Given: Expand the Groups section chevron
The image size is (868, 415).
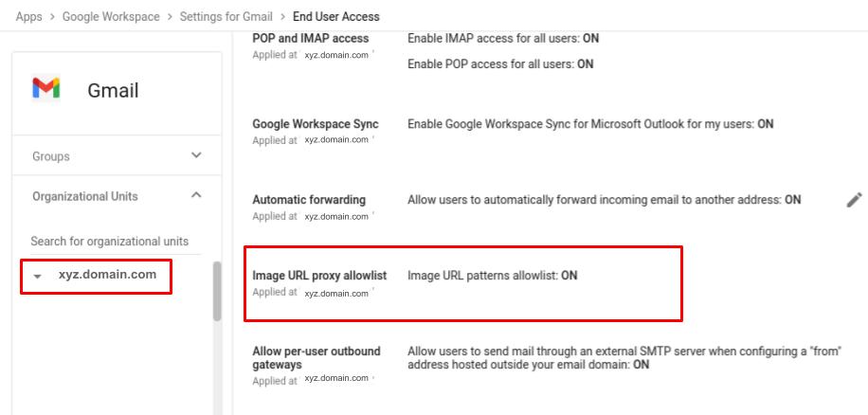Looking at the screenshot, I should coord(196,155).
